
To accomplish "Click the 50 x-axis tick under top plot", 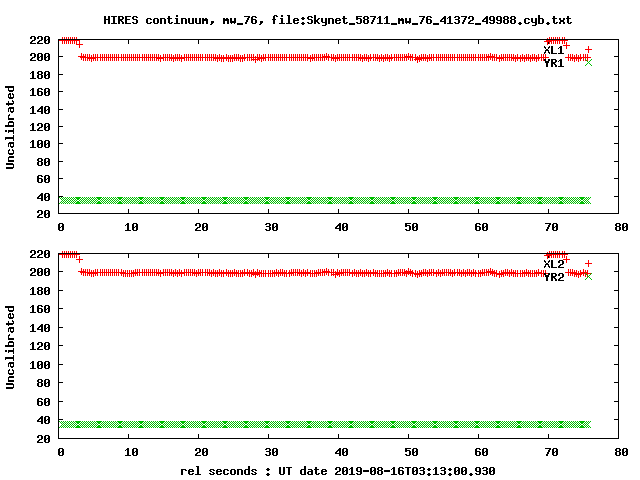I will point(411,227).
